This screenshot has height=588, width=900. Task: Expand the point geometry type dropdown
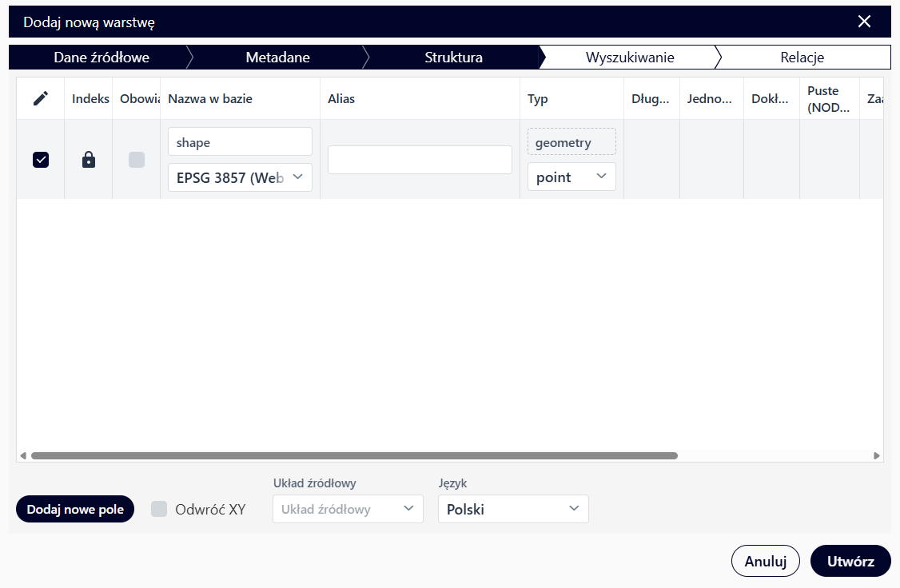coord(571,177)
